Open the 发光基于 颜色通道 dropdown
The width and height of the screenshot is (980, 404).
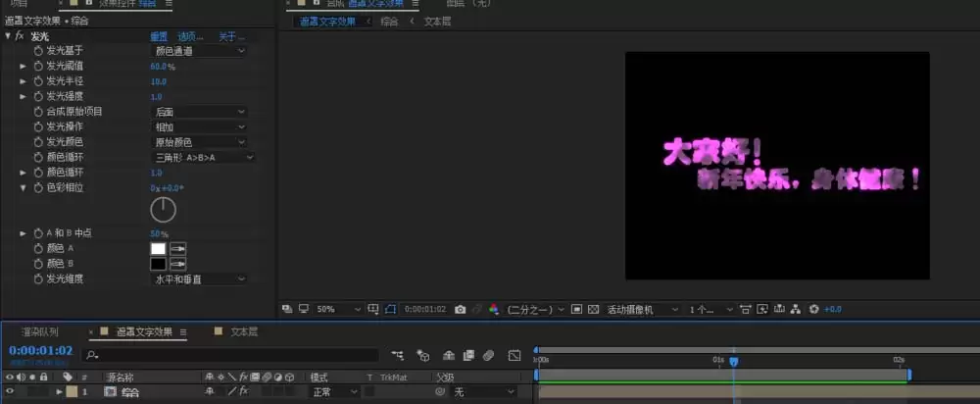coord(199,51)
